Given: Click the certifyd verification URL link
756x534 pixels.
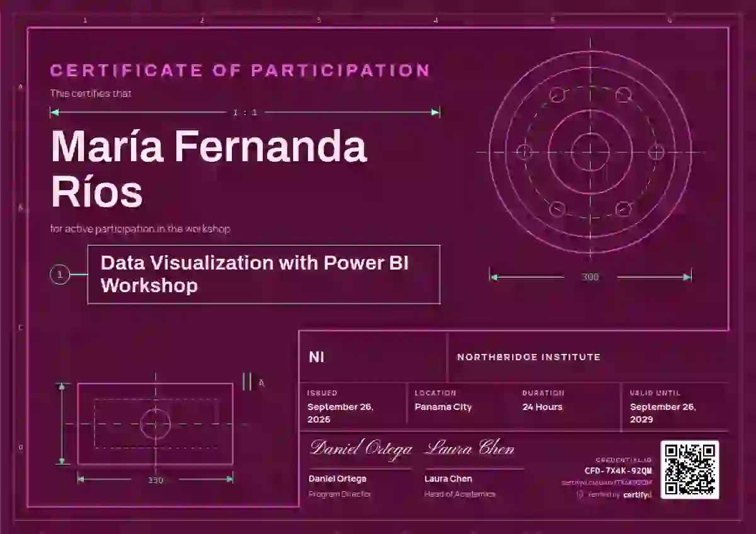Looking at the screenshot, I should [607, 482].
